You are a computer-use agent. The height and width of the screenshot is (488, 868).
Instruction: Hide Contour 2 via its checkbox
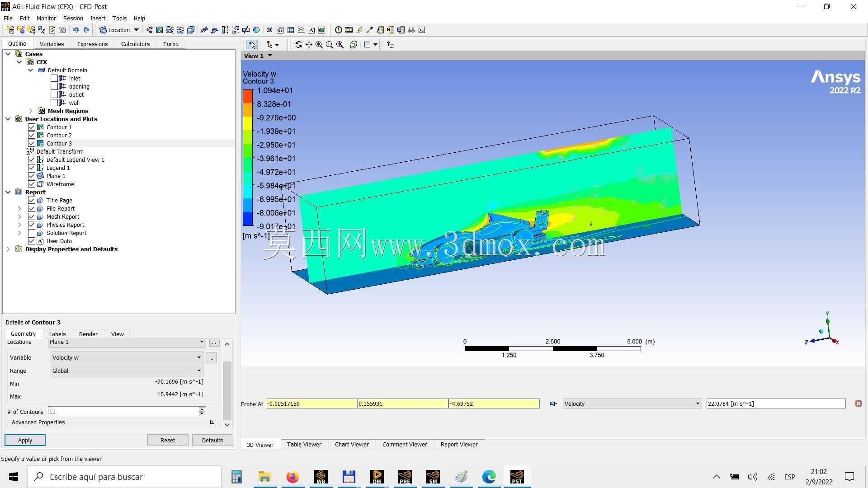(32, 135)
